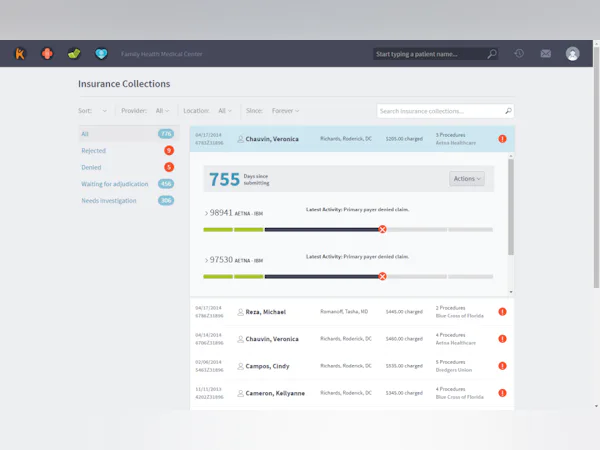Click claim 98941 progress bar
The image size is (600, 450).
click(x=348, y=230)
